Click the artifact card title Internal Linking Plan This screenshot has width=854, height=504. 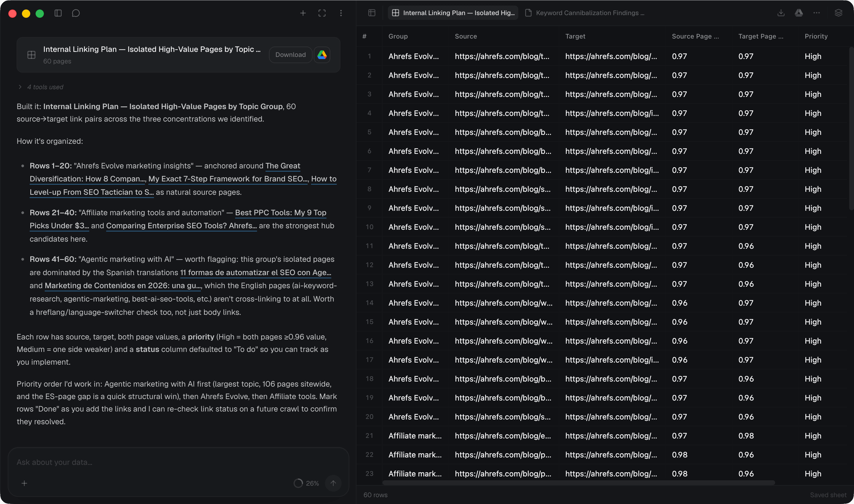click(x=152, y=49)
